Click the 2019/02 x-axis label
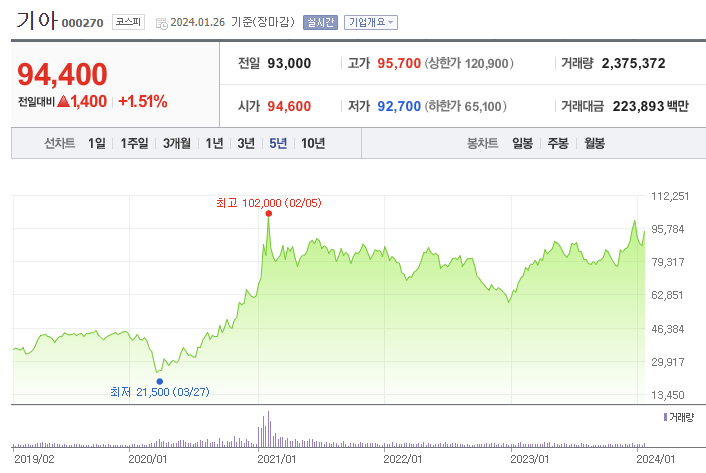Screen dimensions: 706x473 tap(34, 459)
